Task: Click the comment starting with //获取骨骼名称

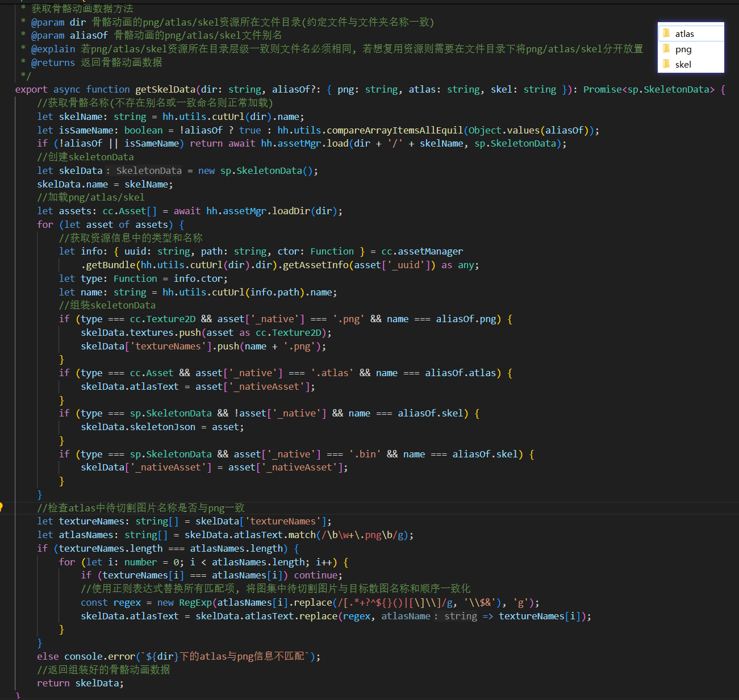Action: tap(155, 103)
